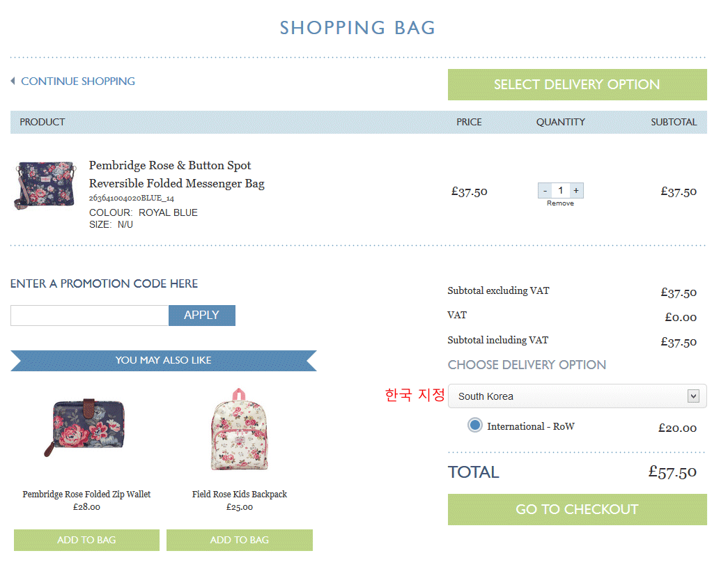This screenshot has width=728, height=583.
Task: Add the Kids Backpack to bag
Action: (x=239, y=540)
